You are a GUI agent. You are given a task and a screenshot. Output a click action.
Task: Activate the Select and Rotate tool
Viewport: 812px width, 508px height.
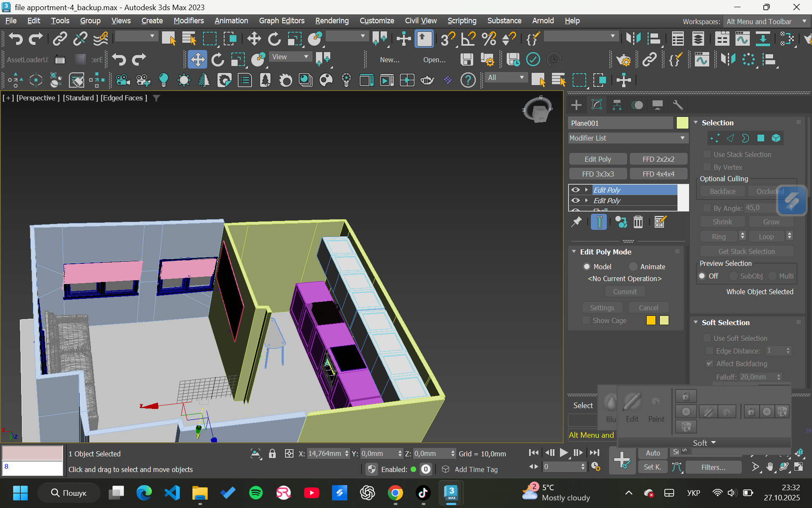click(274, 39)
